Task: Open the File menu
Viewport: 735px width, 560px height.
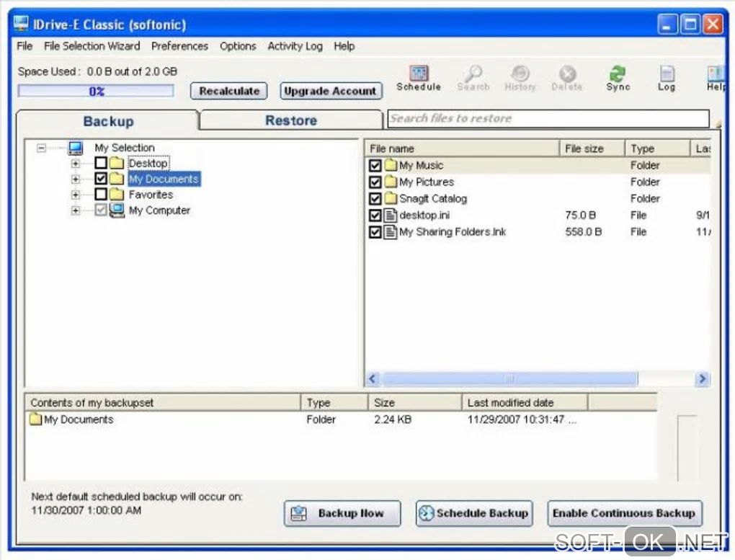Action: tap(24, 46)
